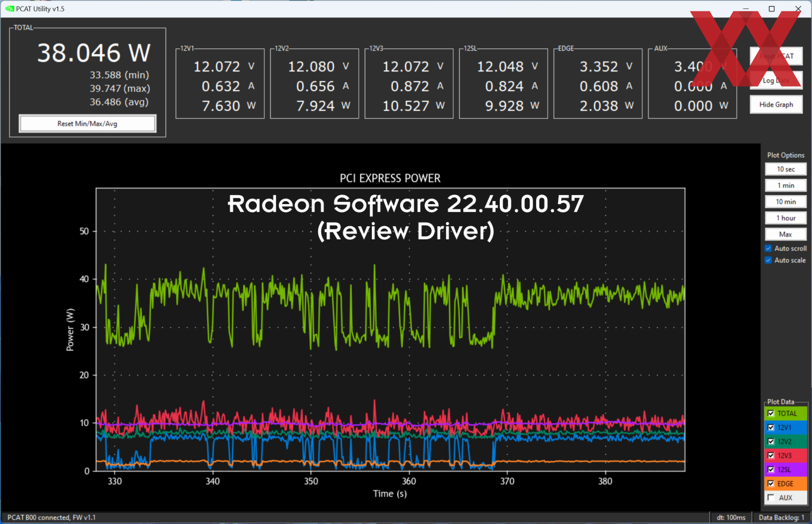Uncheck TOTAL in Plot Data
The image size is (812, 524).
[x=771, y=413]
